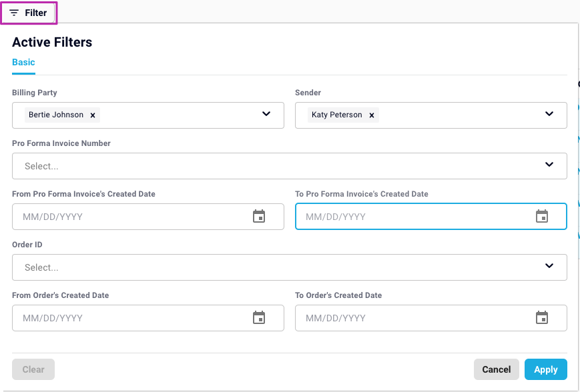Image resolution: width=580 pixels, height=392 pixels.
Task: Open the Pro Forma Invoice Number dropdown
Action: pyautogui.click(x=290, y=166)
